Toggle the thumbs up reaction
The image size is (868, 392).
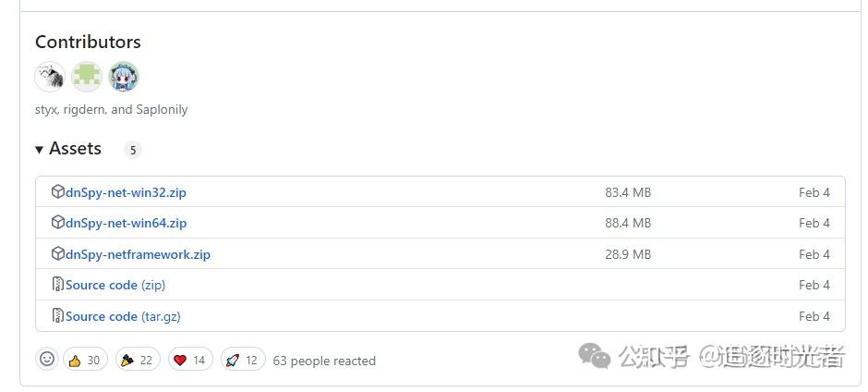click(x=84, y=360)
